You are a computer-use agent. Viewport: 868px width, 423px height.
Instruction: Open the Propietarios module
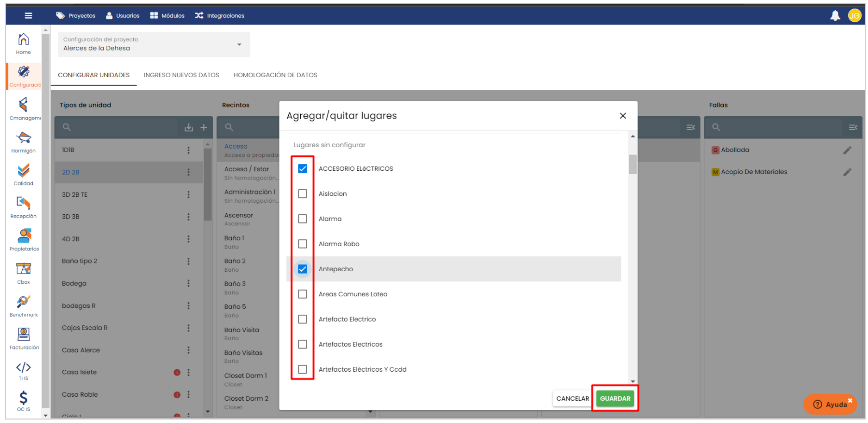[x=24, y=239]
